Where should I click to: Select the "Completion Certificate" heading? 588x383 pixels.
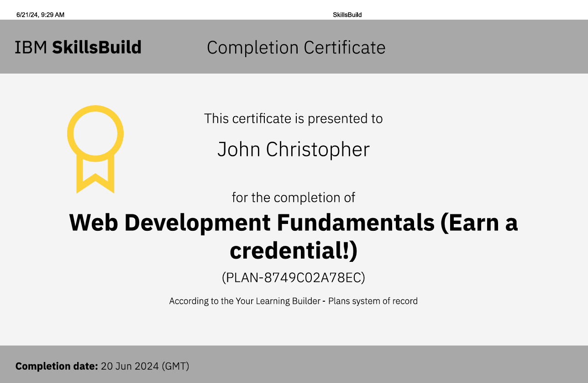(296, 48)
